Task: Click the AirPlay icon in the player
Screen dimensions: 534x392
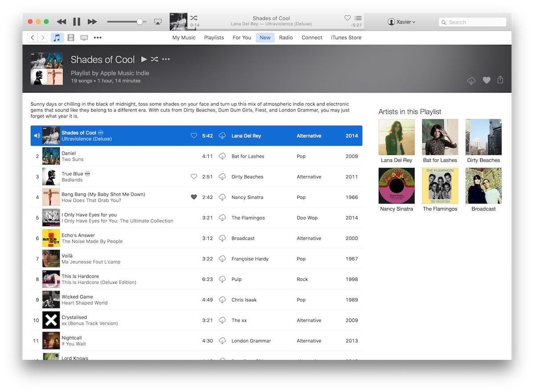Action: tap(158, 21)
